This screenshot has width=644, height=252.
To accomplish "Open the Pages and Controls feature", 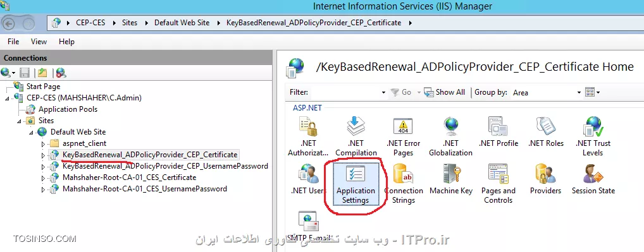I will click(x=498, y=184).
